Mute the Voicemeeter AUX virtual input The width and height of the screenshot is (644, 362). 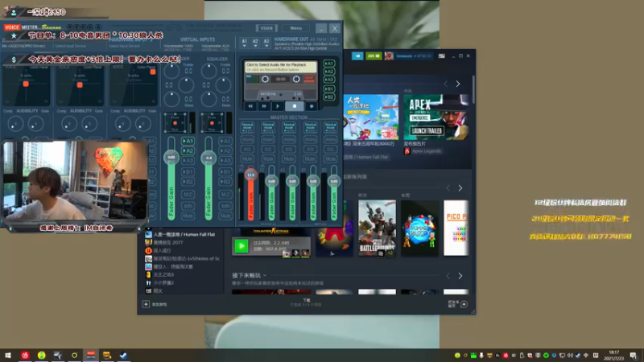(225, 216)
